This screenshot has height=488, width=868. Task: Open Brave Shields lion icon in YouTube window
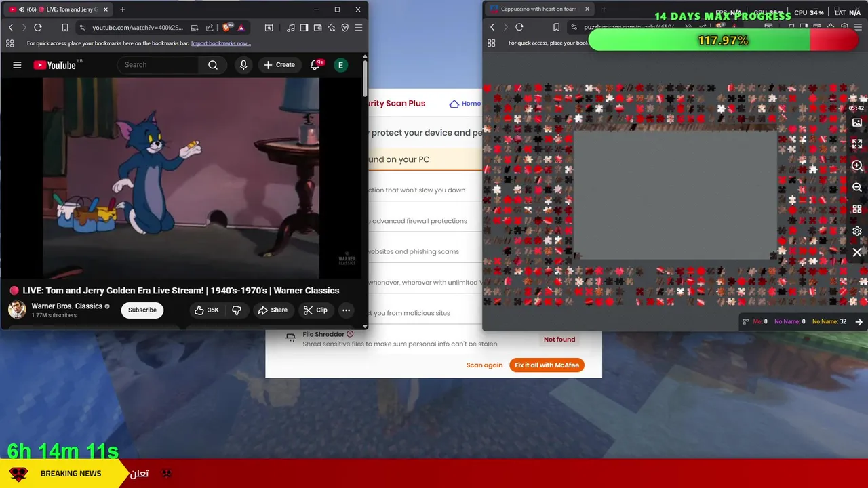click(226, 28)
